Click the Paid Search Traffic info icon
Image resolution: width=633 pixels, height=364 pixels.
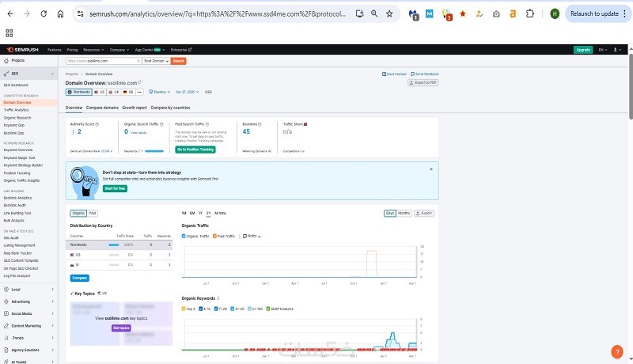[207, 124]
